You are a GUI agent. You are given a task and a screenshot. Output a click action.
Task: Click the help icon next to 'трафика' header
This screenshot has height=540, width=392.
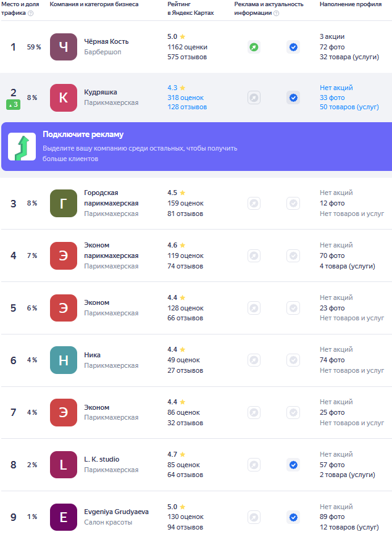31,13
